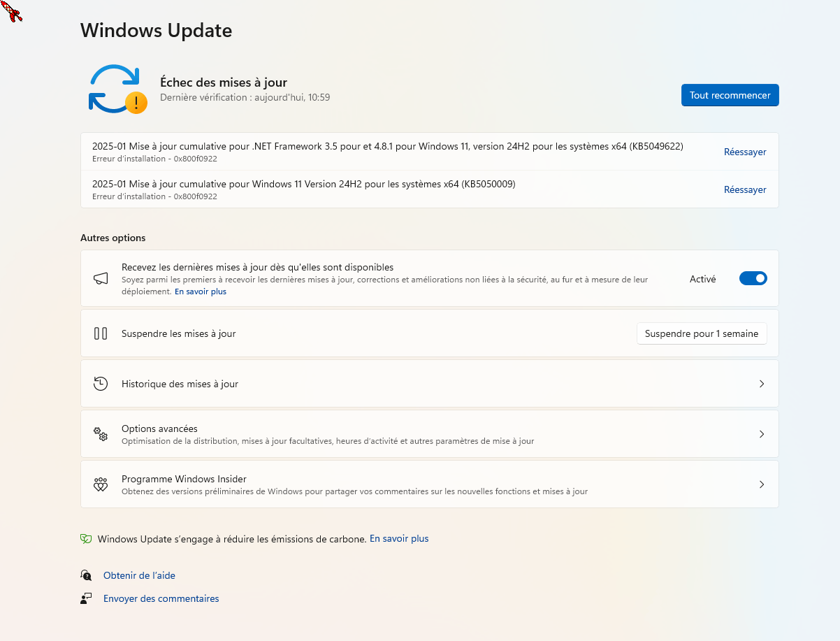
Task: Click the green leaf carbon emissions icon
Action: tap(86, 539)
